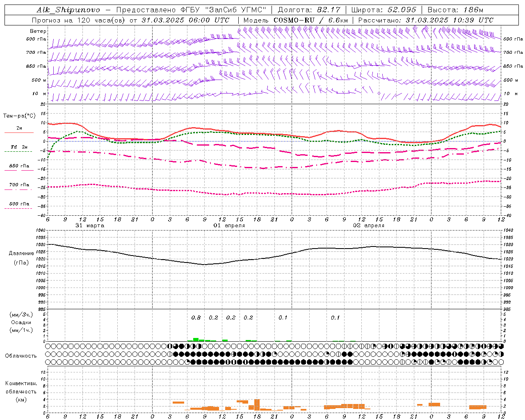This screenshot has width=525, height=420.
Task: Click the solid red 2м legend line
Action: (19, 132)
